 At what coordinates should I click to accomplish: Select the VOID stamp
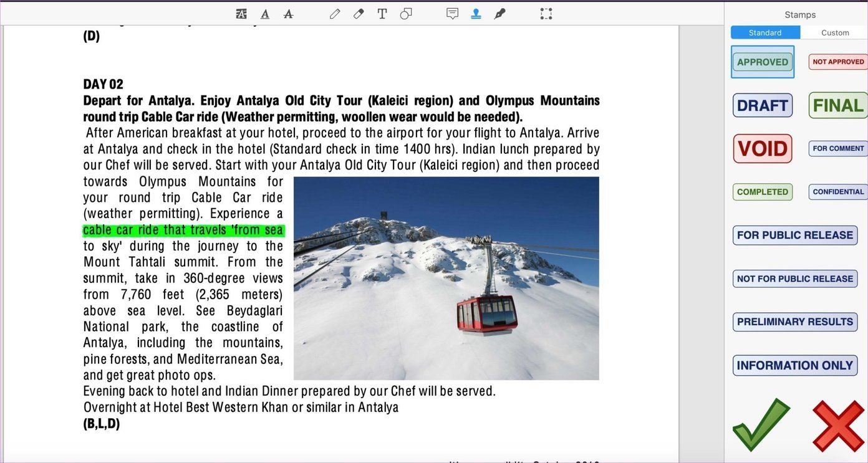click(763, 148)
